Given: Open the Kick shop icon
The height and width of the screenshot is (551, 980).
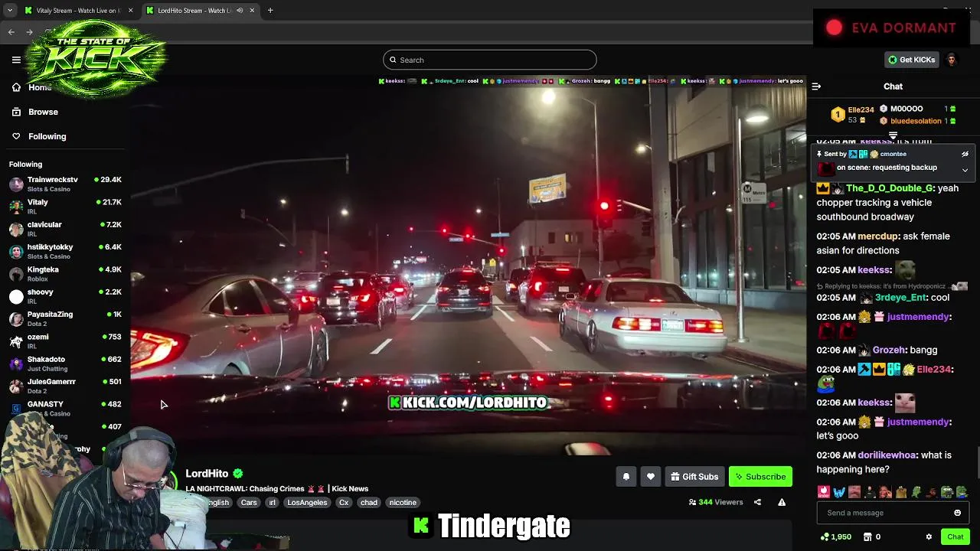Looking at the screenshot, I should (869, 536).
